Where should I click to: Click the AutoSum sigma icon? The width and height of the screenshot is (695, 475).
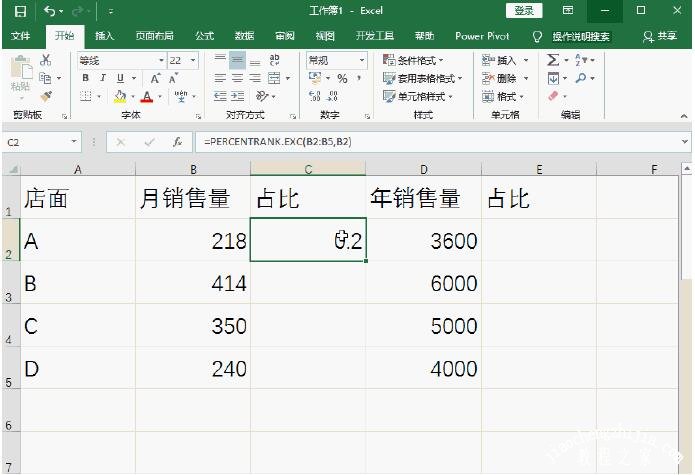click(552, 60)
